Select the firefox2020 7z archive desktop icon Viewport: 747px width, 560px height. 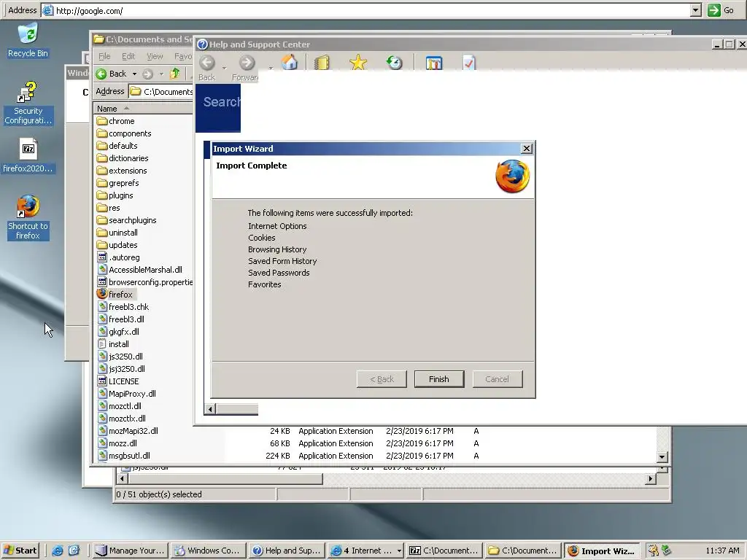tap(28, 155)
